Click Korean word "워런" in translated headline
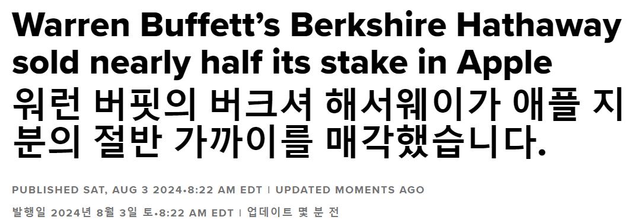This screenshot has height=223, width=644. point(46,107)
